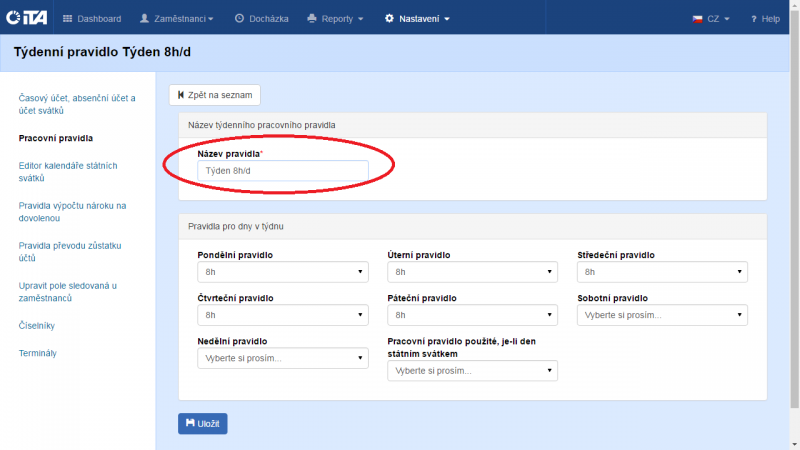Open the Nastavení settings menu
Viewport: 800px width, 450px height.
point(417,18)
